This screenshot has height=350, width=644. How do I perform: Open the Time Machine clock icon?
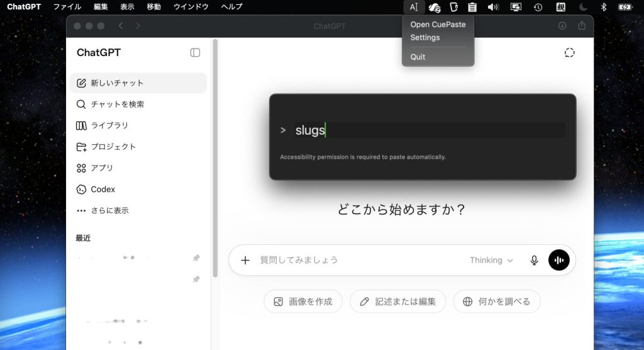pyautogui.click(x=538, y=7)
